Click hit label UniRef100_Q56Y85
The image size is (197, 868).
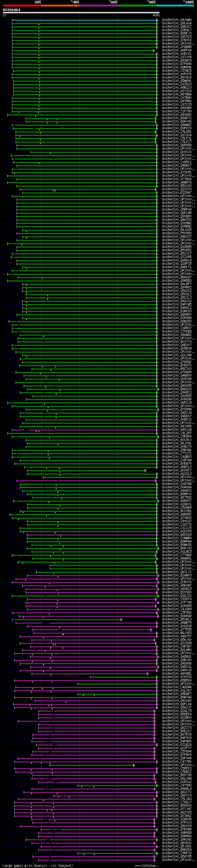(176, 857)
